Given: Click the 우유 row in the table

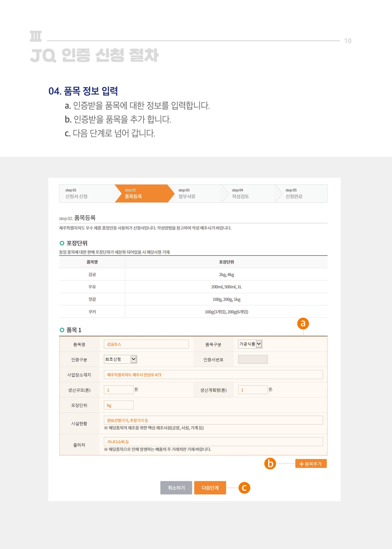Looking at the screenshot, I should 193,287.
